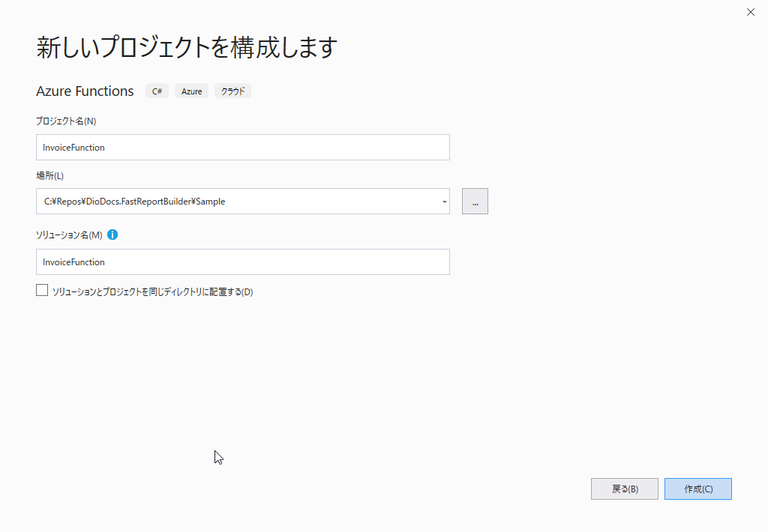Click the same-directory checkbox label text
Image resolution: width=768 pixels, height=532 pixels.
152,291
